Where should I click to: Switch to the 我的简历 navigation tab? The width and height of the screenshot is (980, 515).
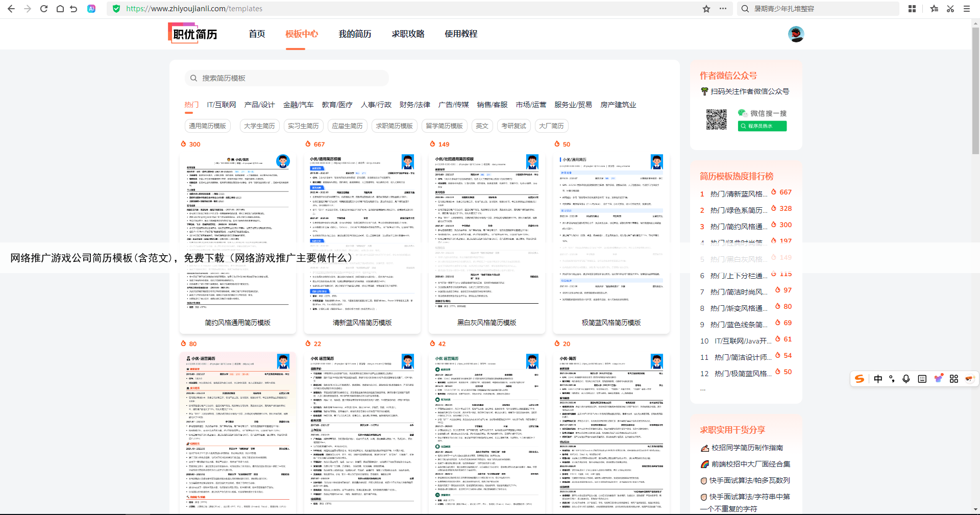[355, 34]
